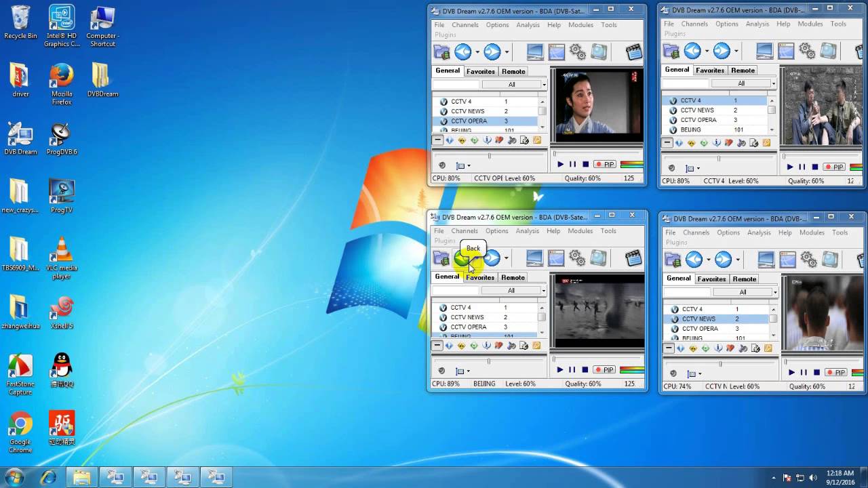Image resolution: width=868 pixels, height=488 pixels.
Task: Toggle dash collapse button in CCTV NEWS window
Action: (x=669, y=348)
